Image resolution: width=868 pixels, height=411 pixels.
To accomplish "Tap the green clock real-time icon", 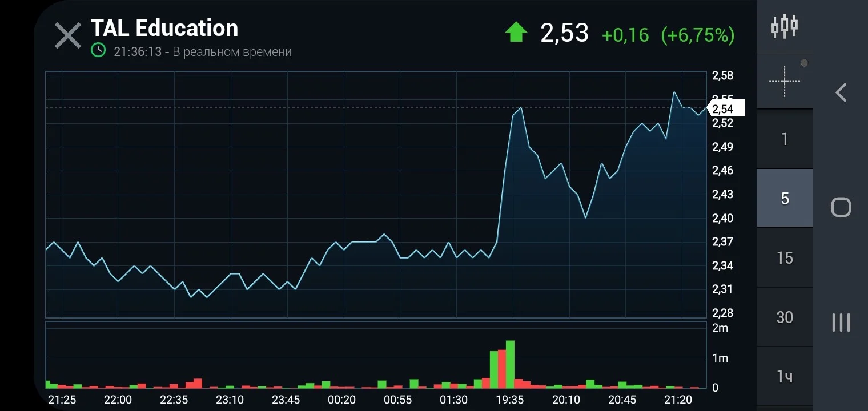I will 98,50.
